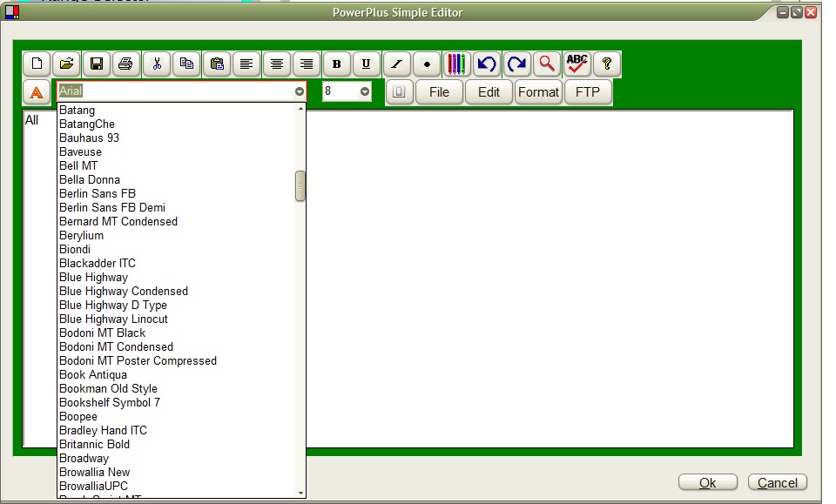Cut selection with the scissors icon
Screen dimensions: 836x504
(157, 64)
